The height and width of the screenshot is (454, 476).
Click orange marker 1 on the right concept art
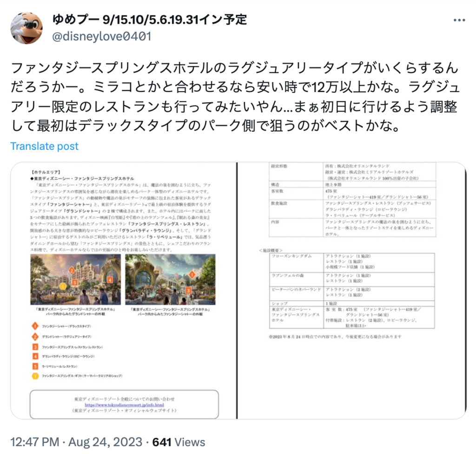[x=192, y=274]
